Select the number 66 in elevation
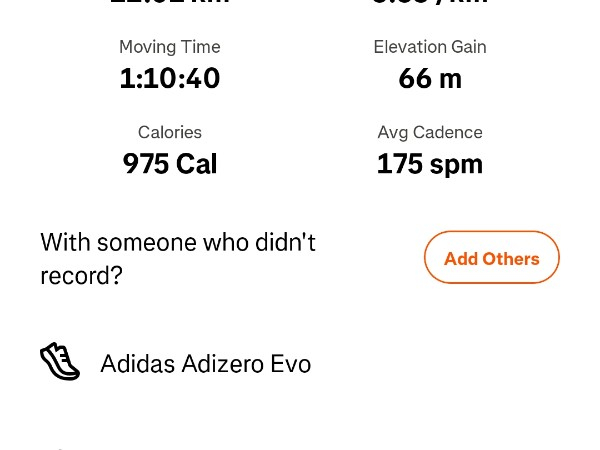Viewport: 600px width, 450px height. click(414, 78)
